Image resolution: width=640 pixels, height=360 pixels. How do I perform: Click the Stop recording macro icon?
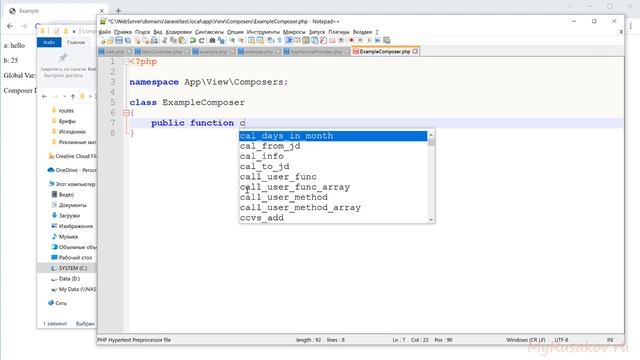pos(360,40)
